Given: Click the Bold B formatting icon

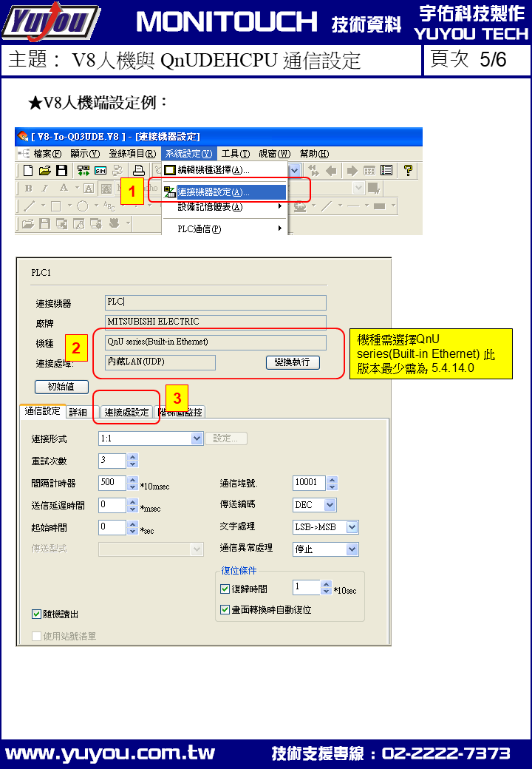Looking at the screenshot, I should pyautogui.click(x=28, y=188).
